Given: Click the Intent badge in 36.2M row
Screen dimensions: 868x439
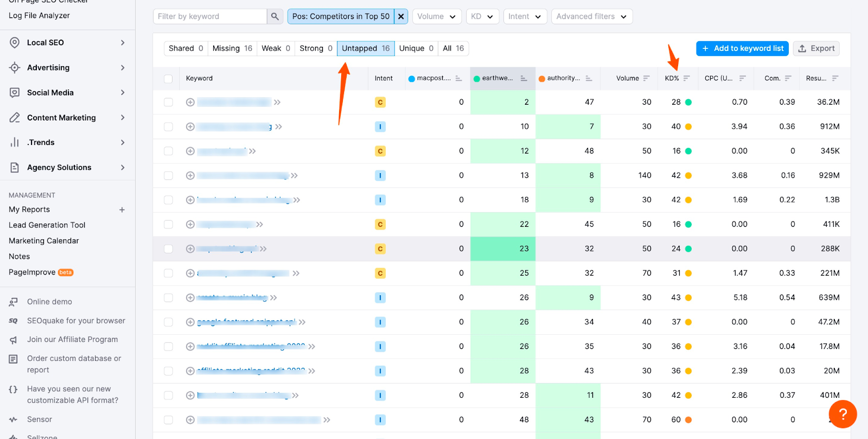Looking at the screenshot, I should (x=380, y=102).
